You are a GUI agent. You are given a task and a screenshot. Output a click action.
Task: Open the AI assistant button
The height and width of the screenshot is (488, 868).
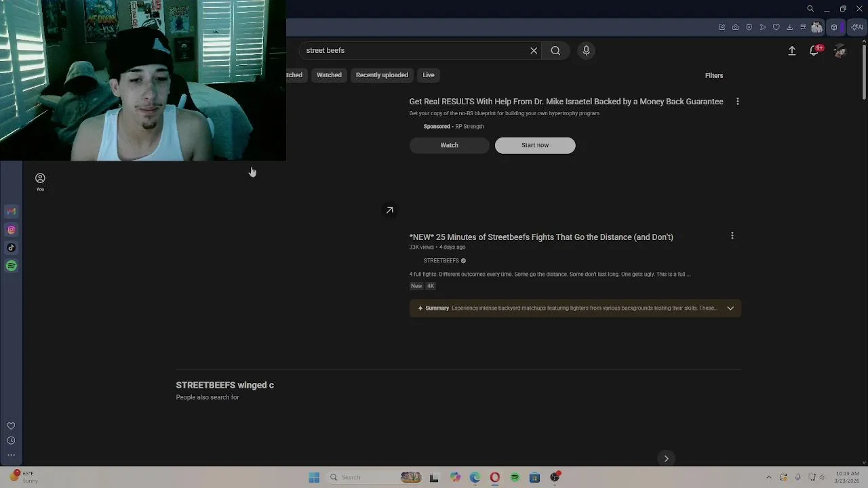coord(857,27)
